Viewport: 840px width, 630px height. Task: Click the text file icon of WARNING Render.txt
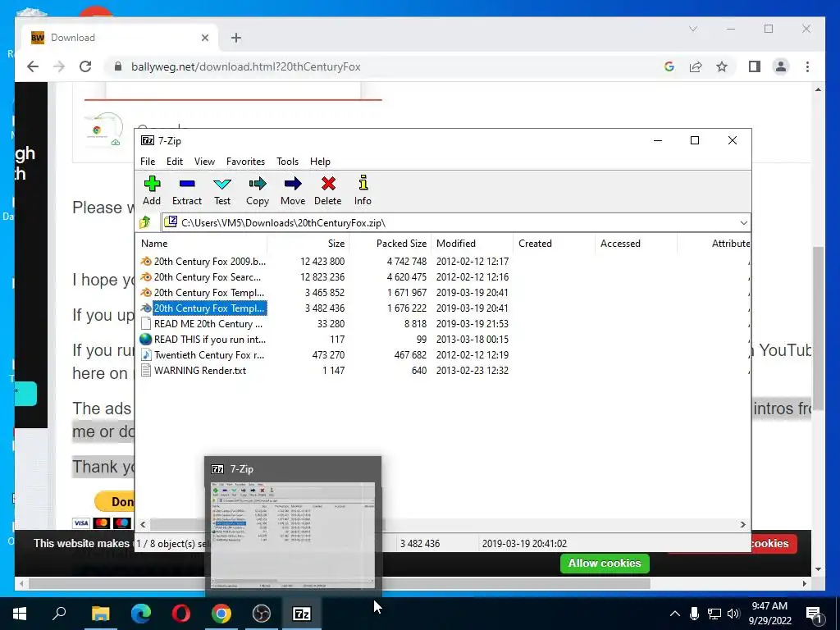146,370
